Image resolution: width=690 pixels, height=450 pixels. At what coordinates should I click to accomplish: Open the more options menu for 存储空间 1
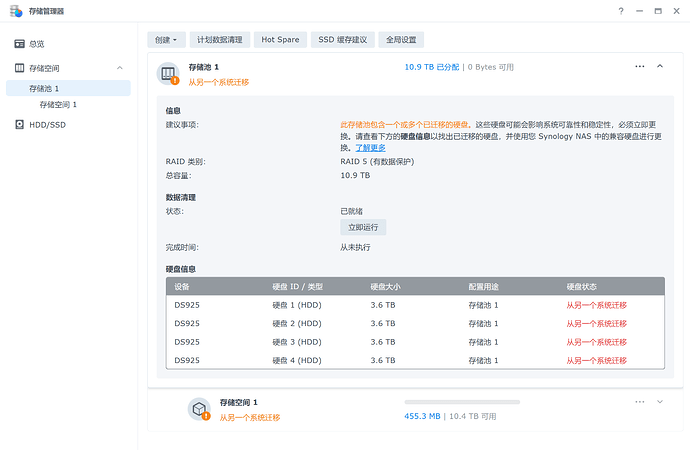click(x=639, y=402)
